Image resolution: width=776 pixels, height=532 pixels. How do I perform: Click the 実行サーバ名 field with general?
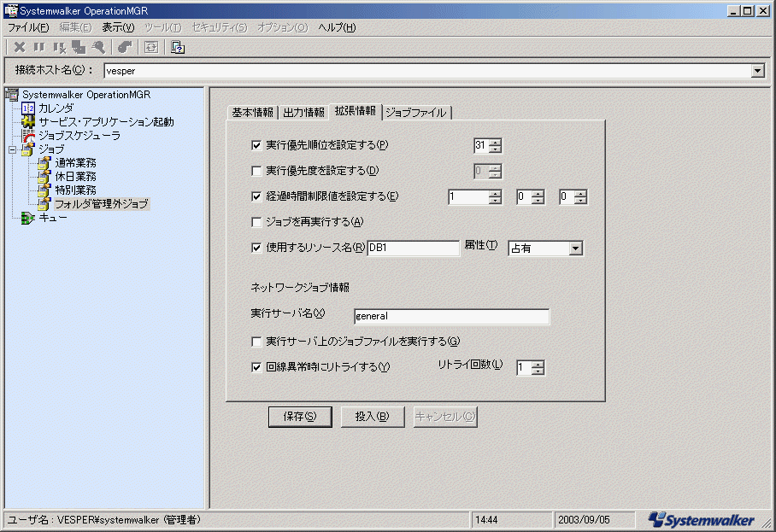pos(451,317)
